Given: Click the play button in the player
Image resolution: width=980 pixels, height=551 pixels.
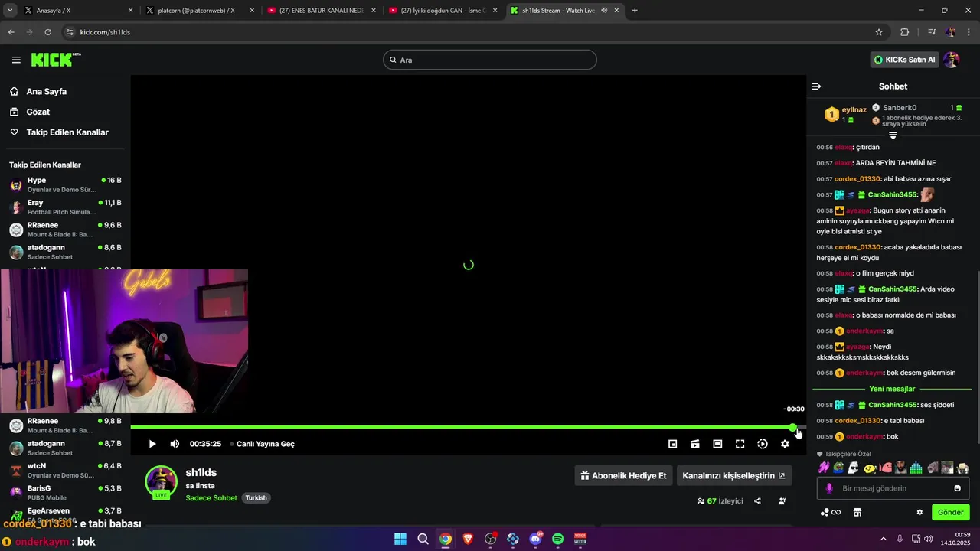Looking at the screenshot, I should 152,444.
